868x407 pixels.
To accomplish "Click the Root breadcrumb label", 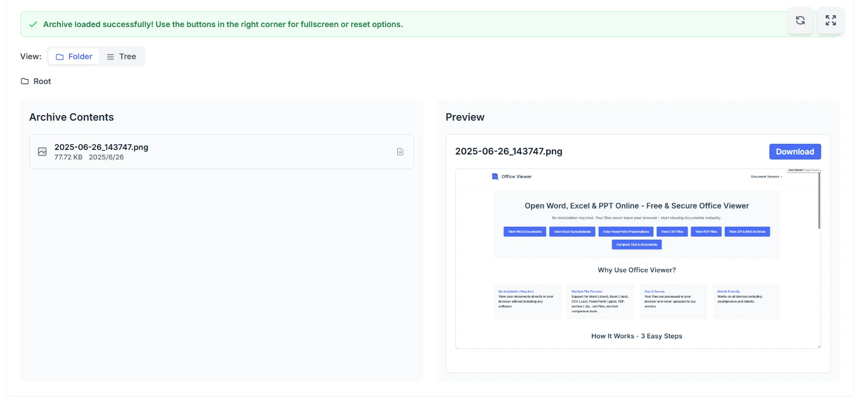I will click(x=42, y=81).
